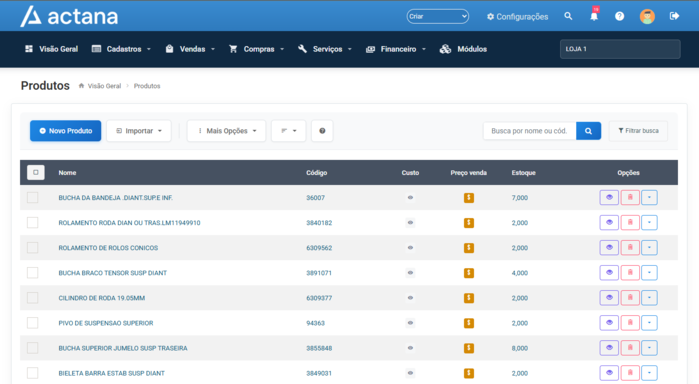Go to Visão Geral in nav bar
Viewport: 699px width, 384px height.
tap(51, 49)
